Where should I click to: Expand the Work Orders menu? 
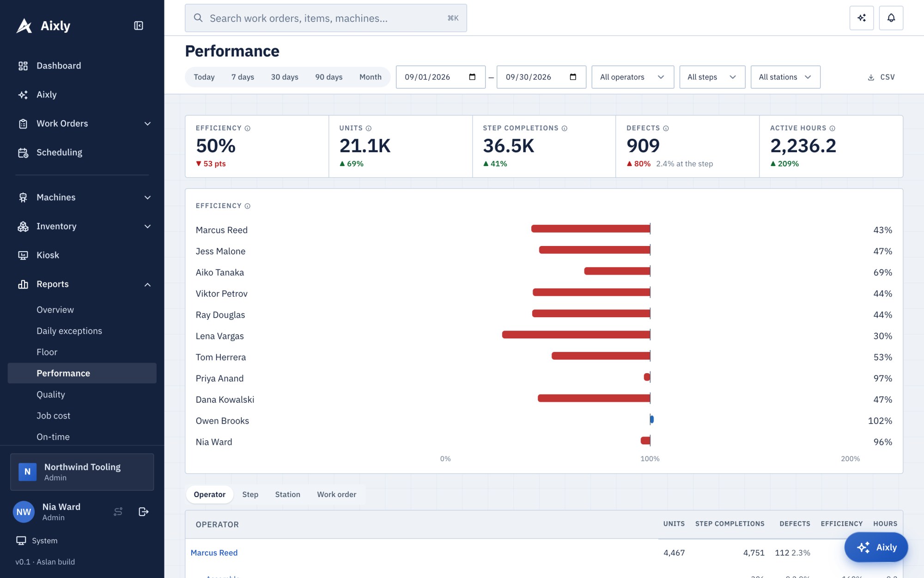click(82, 123)
